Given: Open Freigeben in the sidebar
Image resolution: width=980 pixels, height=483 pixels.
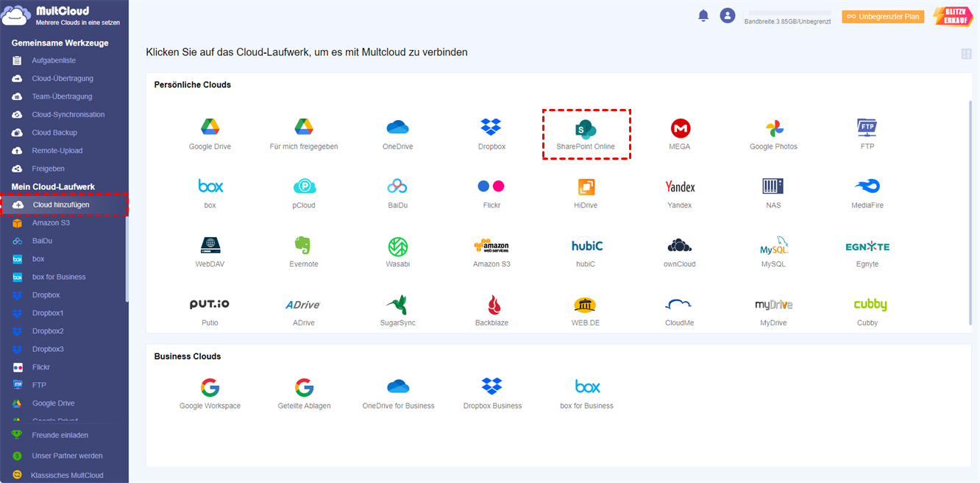Looking at the screenshot, I should [48, 169].
